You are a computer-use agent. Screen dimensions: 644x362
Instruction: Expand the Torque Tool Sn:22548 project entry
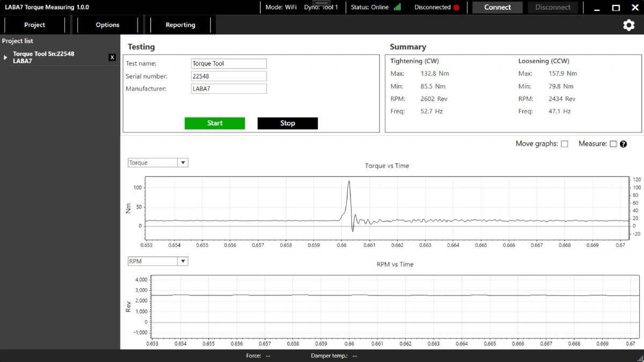pos(6,57)
